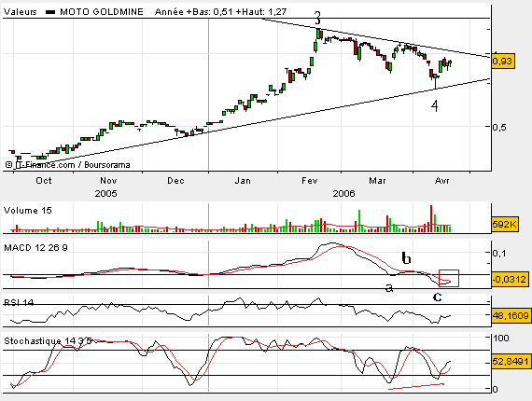The height and width of the screenshot is (401, 532).
Task: Click the 'Nov' month label on the time axis
Action: (x=108, y=181)
